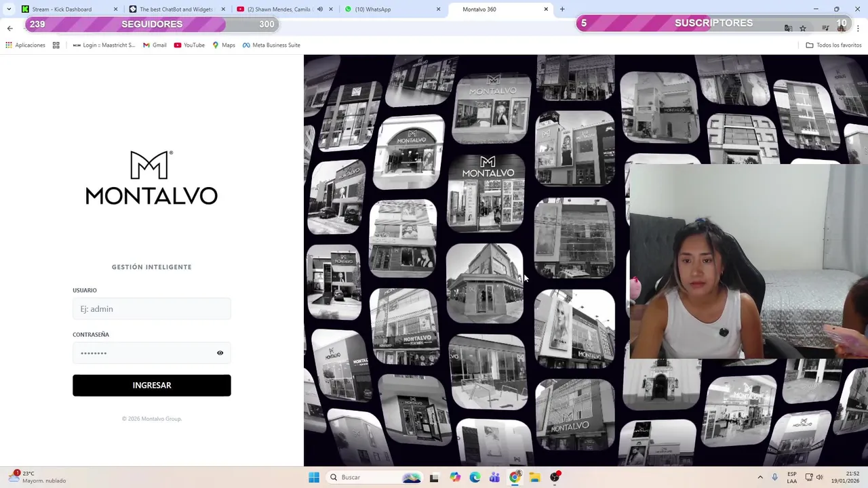Viewport: 868px width, 488px height.
Task: Open the Windows Start menu
Action: pos(314,477)
